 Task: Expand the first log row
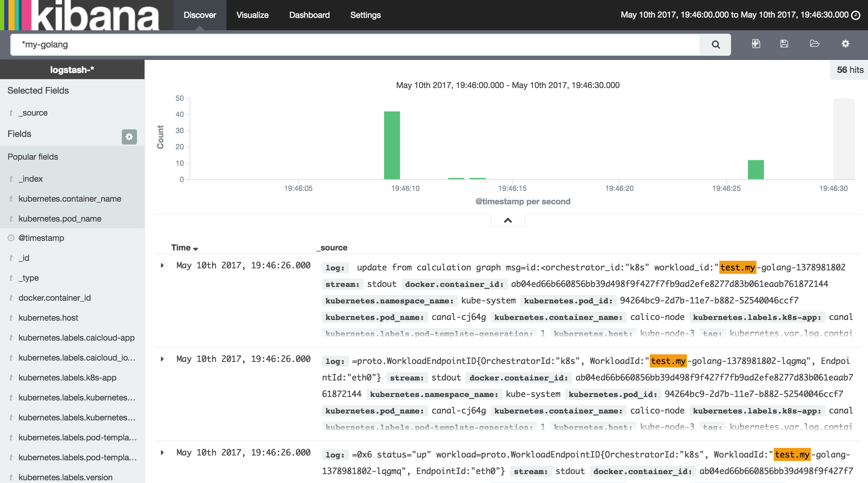(162, 266)
